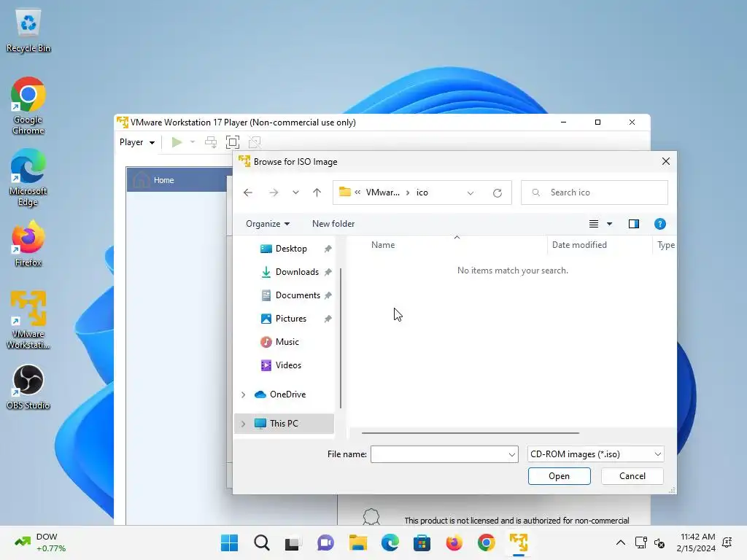Viewport: 747px width, 560px height.
Task: Open Microsoft Store from taskbar
Action: coord(422,542)
